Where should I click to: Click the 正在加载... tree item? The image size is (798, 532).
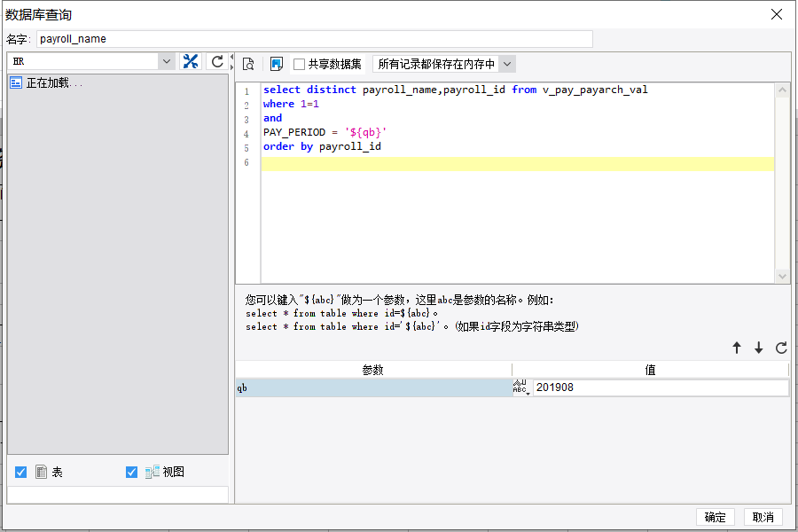tap(54, 82)
